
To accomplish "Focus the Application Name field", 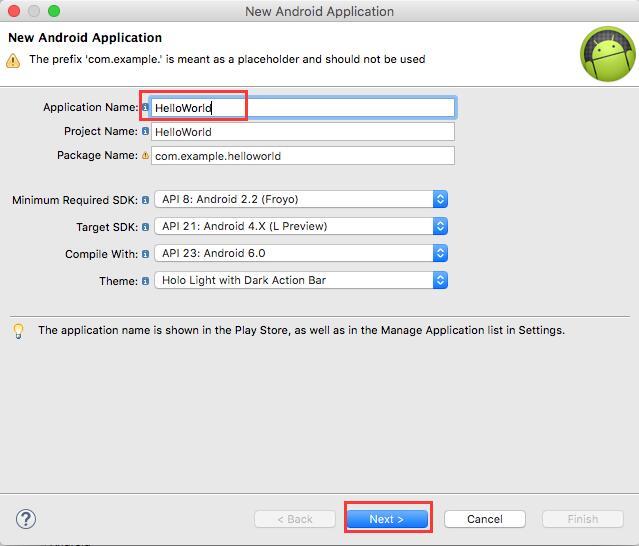I will coord(303,108).
